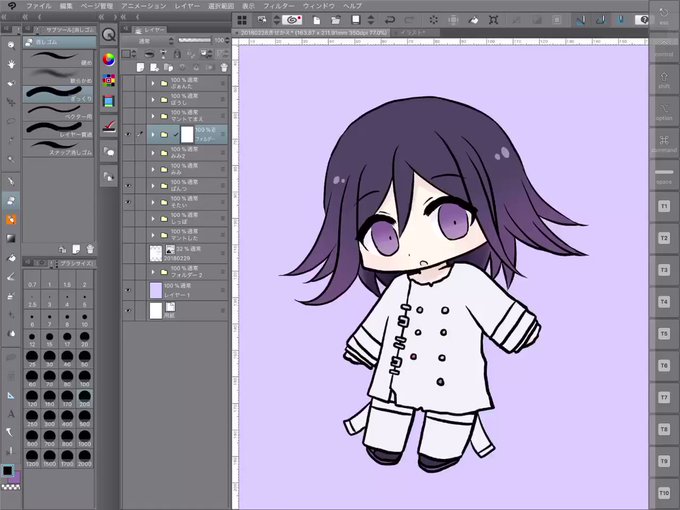Open the 編集 menu
Viewport: 680px width, 510px height.
pos(66,6)
